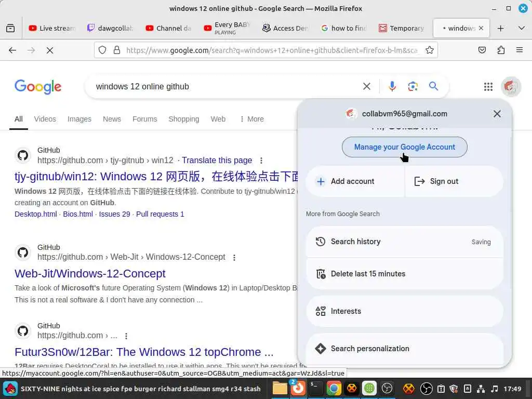Open Web-Jit/Windows-12-Concept result
532x399 pixels.
[x=90, y=273]
